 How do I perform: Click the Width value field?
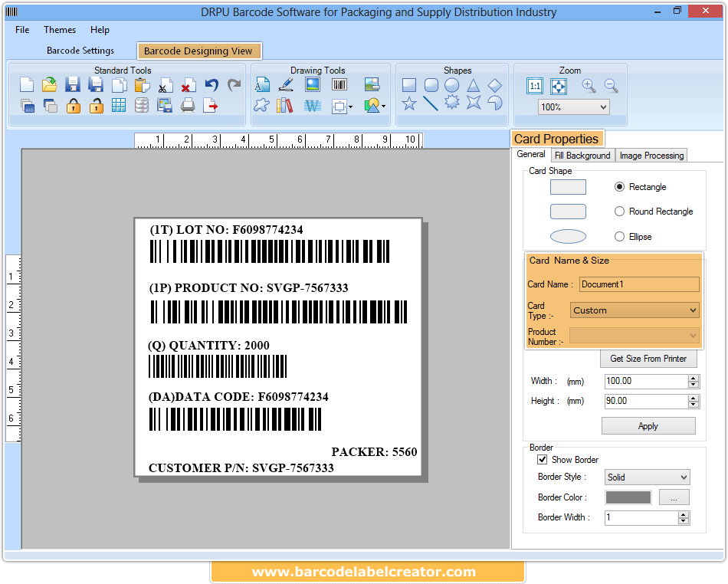[x=646, y=381]
